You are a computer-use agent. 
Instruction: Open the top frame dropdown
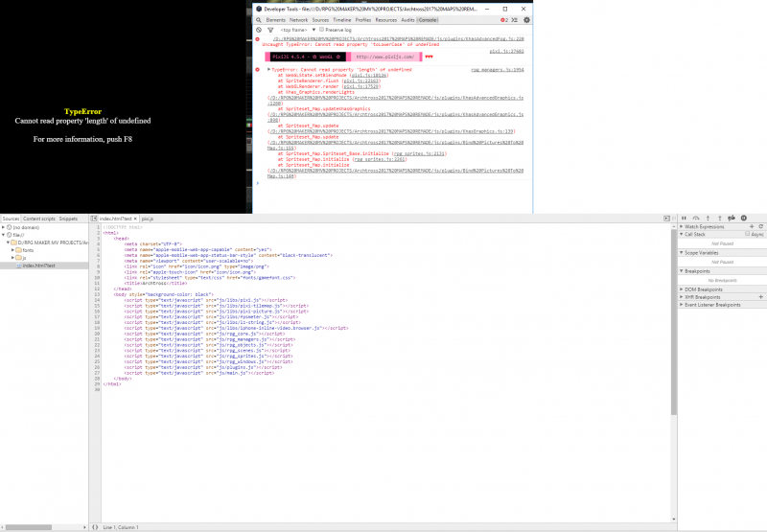click(298, 30)
